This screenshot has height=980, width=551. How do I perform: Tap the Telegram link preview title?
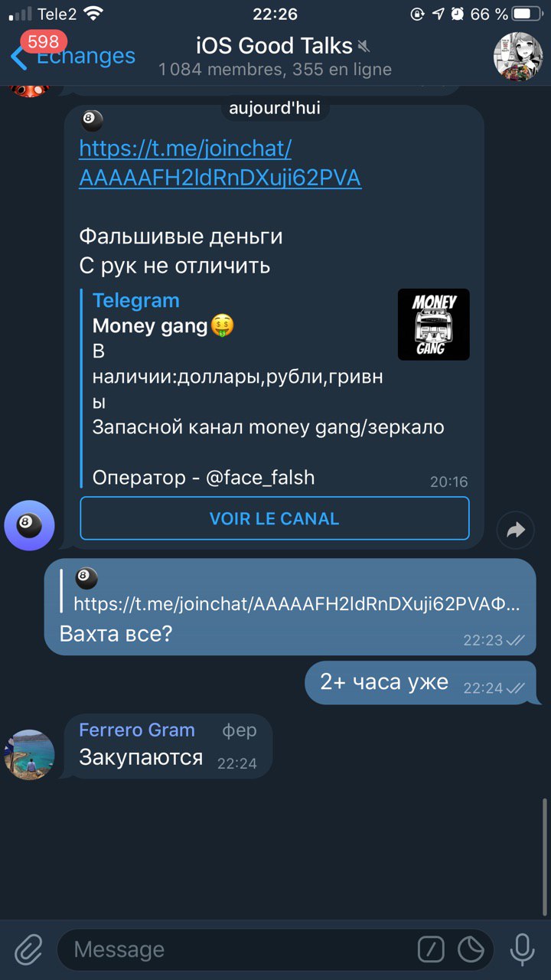[136, 301]
